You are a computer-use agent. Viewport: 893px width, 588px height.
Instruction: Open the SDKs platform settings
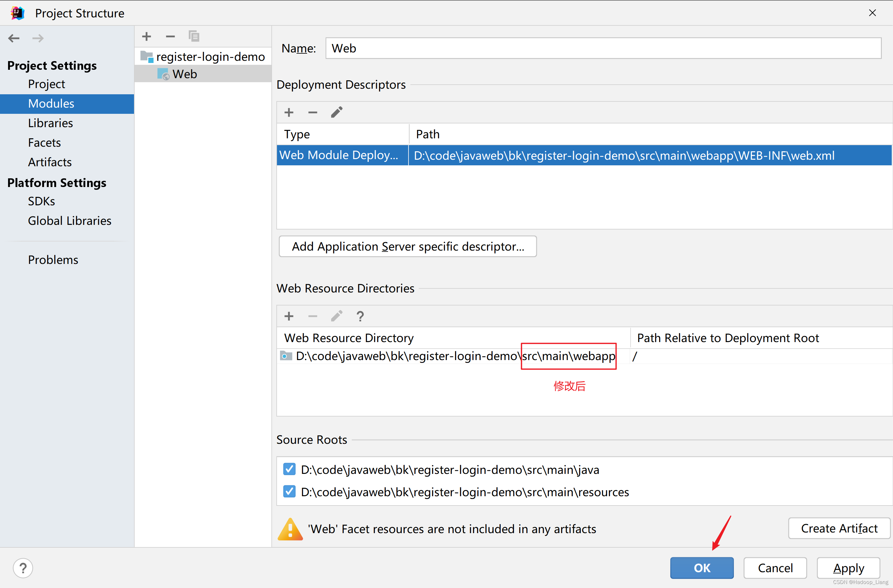pyautogui.click(x=41, y=201)
